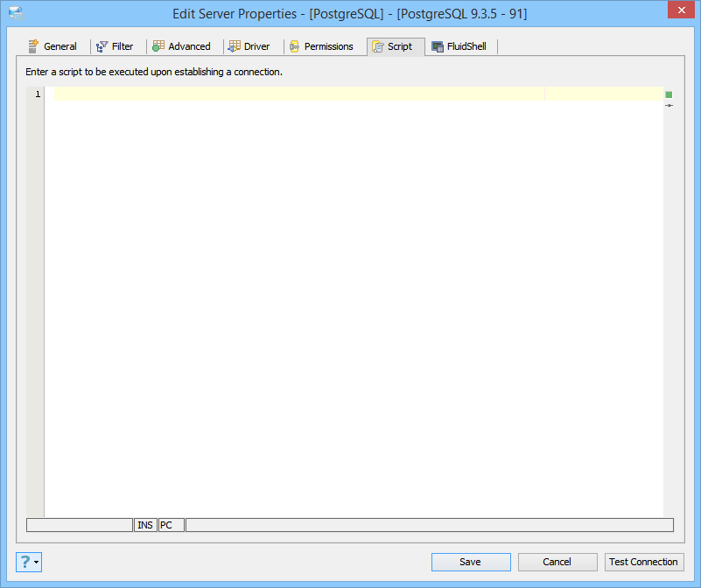Open the Filter tab

(116, 46)
